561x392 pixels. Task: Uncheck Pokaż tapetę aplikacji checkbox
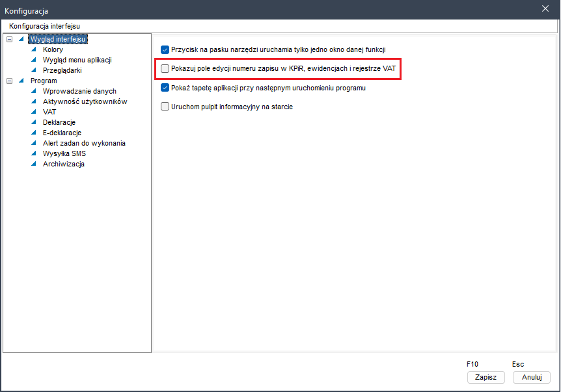tap(165, 88)
